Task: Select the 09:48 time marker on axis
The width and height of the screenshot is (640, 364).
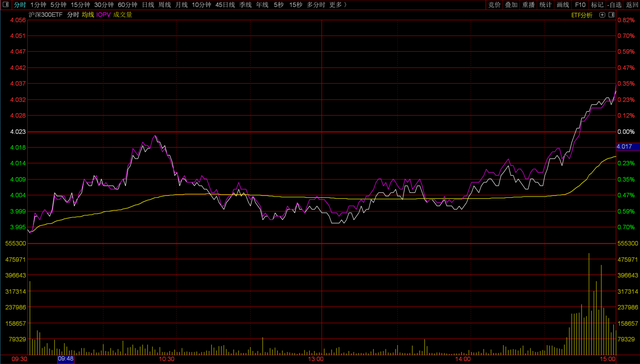Action: [66, 359]
